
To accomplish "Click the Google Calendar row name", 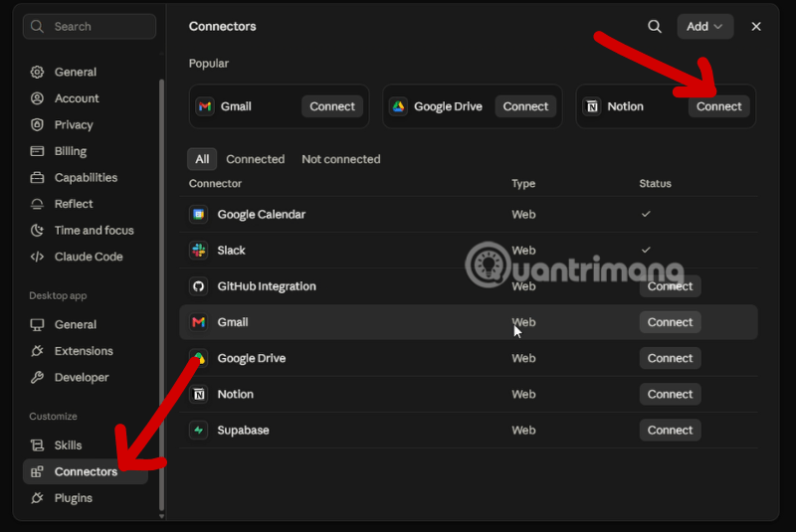I will (x=262, y=215).
